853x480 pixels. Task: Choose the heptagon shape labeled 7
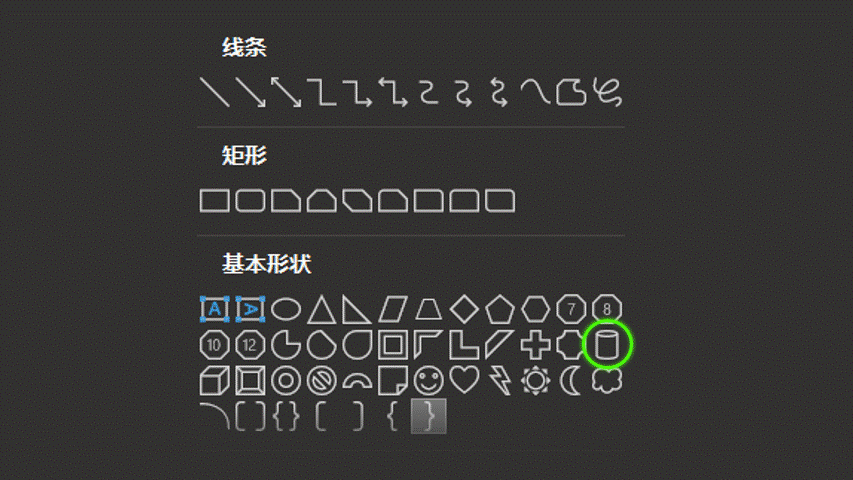571,309
